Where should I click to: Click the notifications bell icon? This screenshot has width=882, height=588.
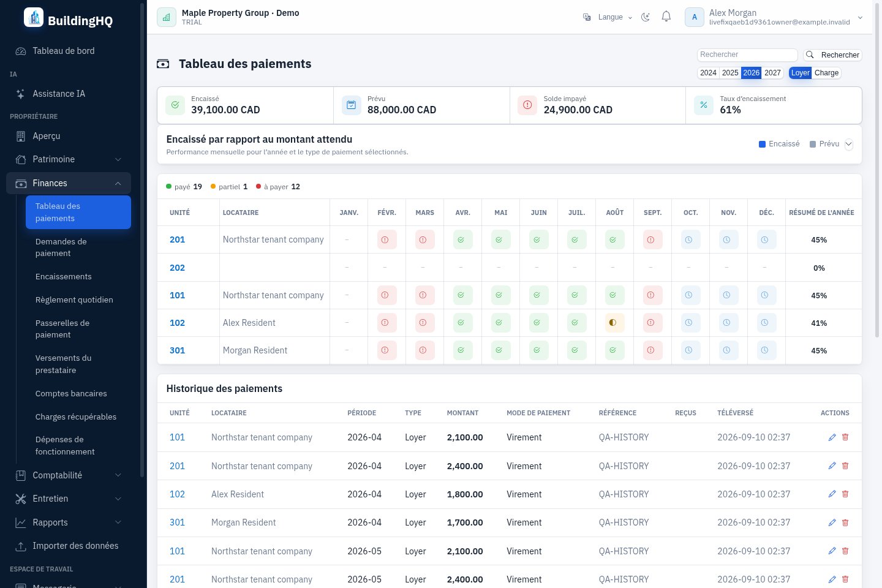click(666, 17)
